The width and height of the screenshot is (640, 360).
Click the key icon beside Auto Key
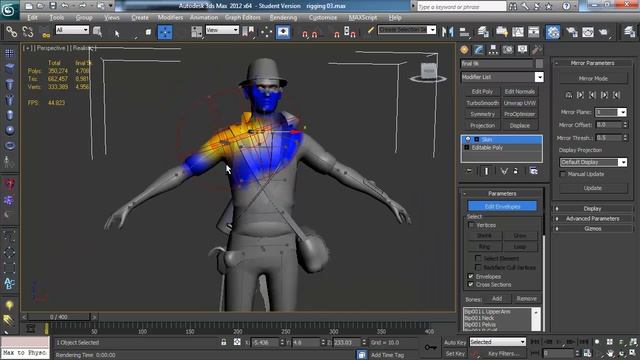(431, 347)
